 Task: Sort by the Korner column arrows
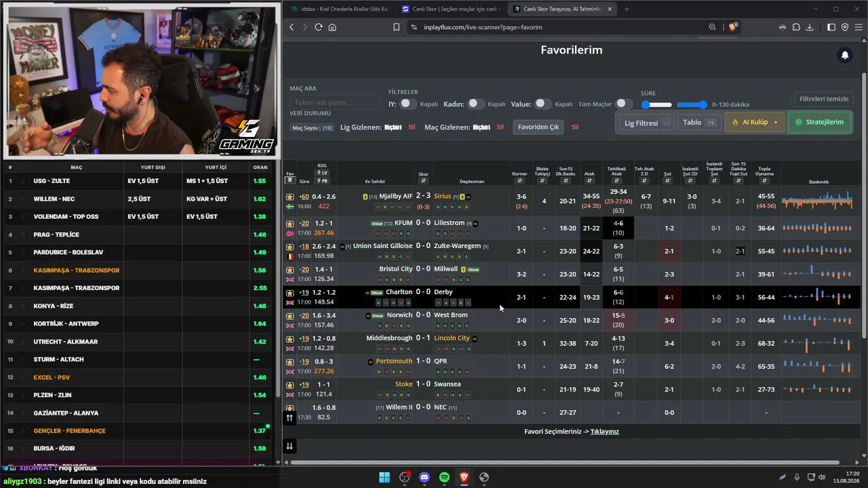click(x=519, y=181)
